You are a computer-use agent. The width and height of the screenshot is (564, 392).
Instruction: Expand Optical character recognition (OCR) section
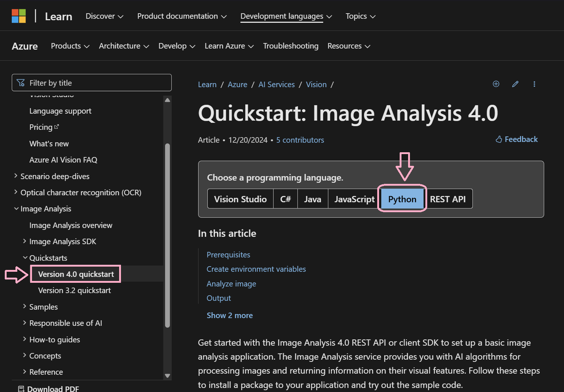pos(16,192)
